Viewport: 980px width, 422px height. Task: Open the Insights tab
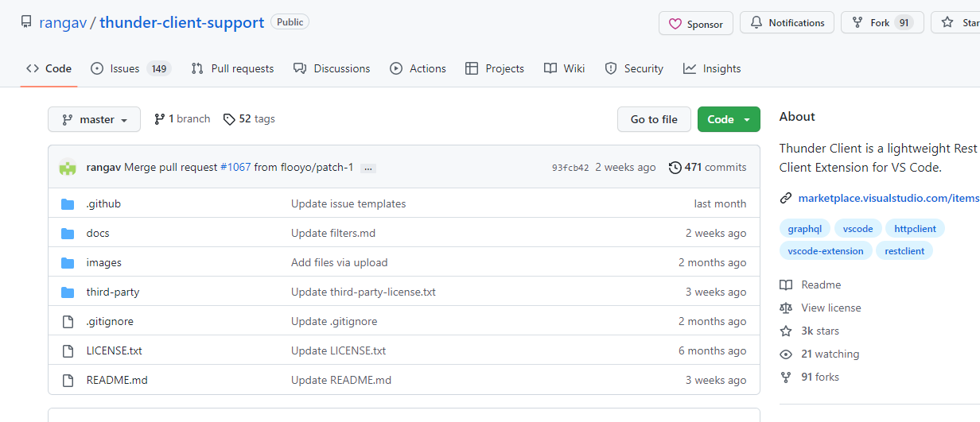pyautogui.click(x=712, y=69)
